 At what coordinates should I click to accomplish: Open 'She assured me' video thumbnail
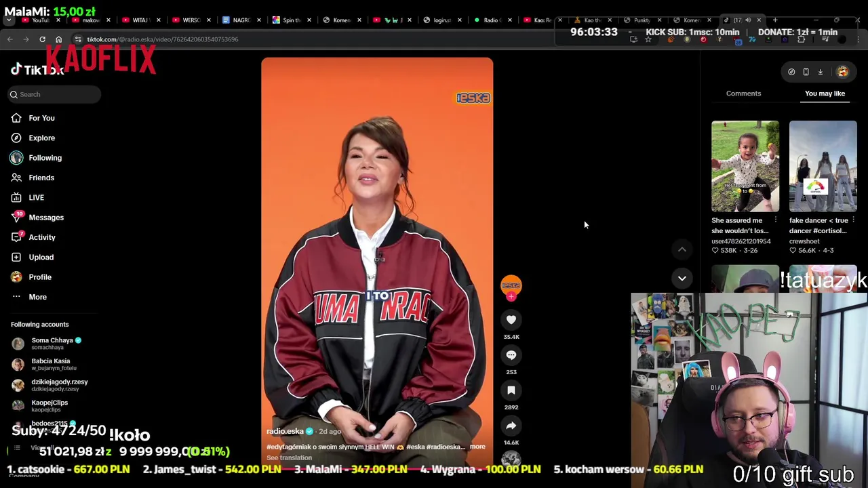pyautogui.click(x=745, y=166)
